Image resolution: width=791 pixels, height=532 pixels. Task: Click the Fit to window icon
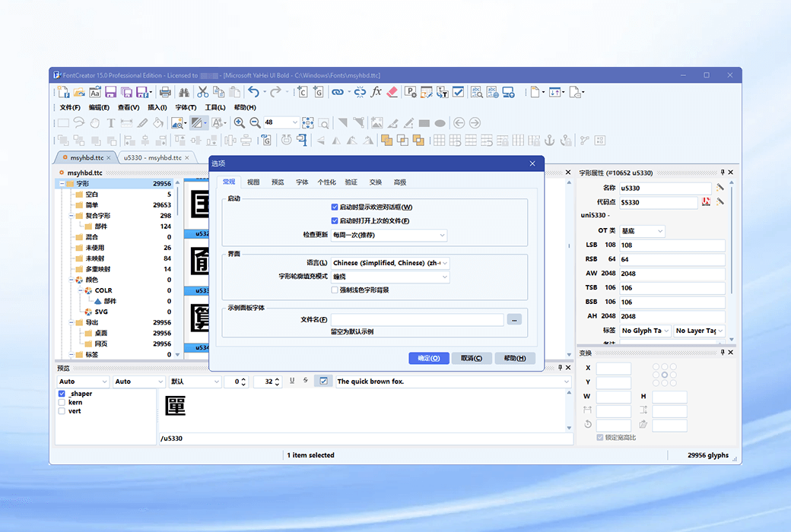click(x=308, y=122)
